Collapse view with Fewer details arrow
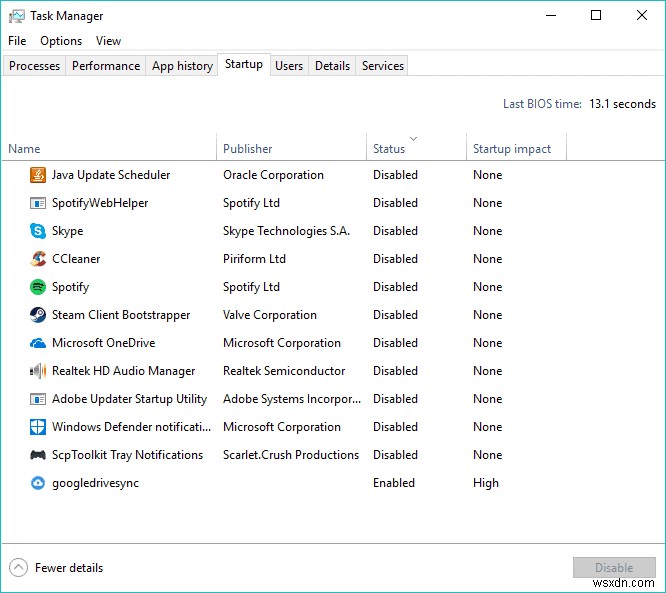 pyautogui.click(x=18, y=568)
